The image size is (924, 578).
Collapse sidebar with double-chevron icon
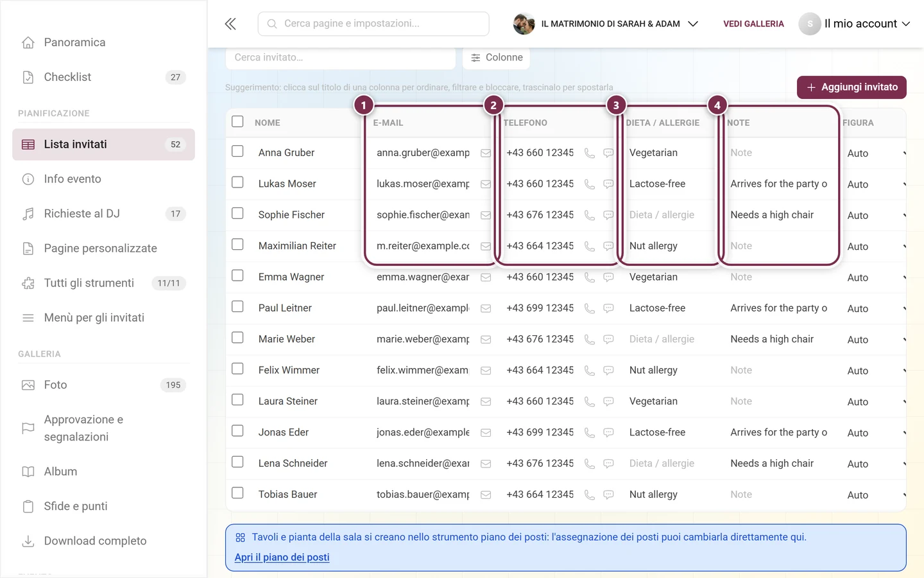click(x=230, y=24)
